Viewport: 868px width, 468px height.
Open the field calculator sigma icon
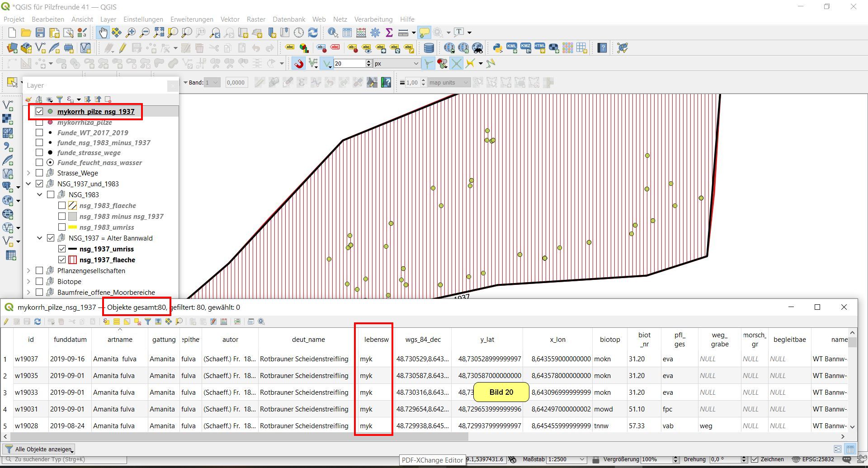tap(389, 33)
